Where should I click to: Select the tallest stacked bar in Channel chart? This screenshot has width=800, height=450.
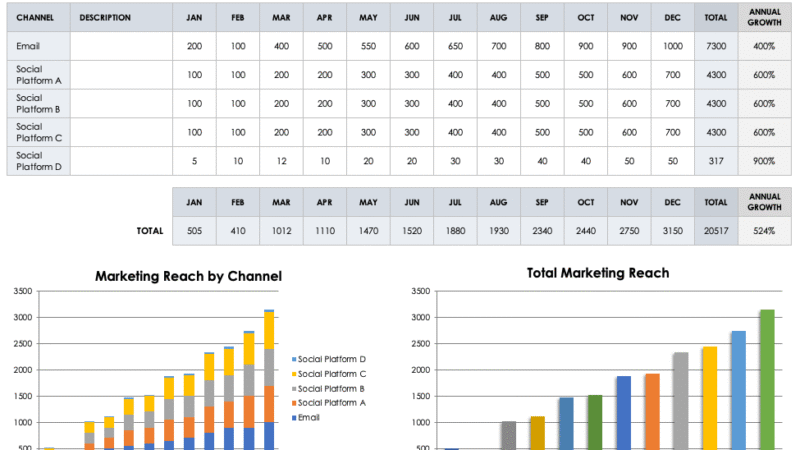pos(269,380)
